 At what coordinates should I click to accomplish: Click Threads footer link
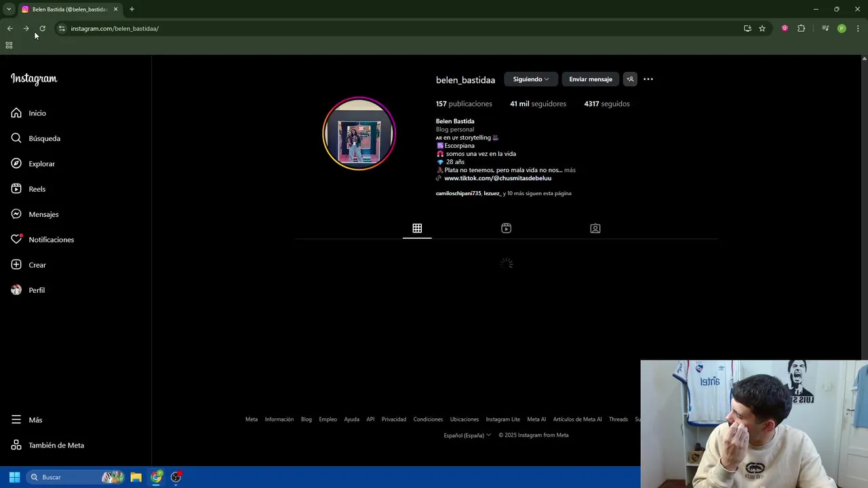(x=618, y=420)
